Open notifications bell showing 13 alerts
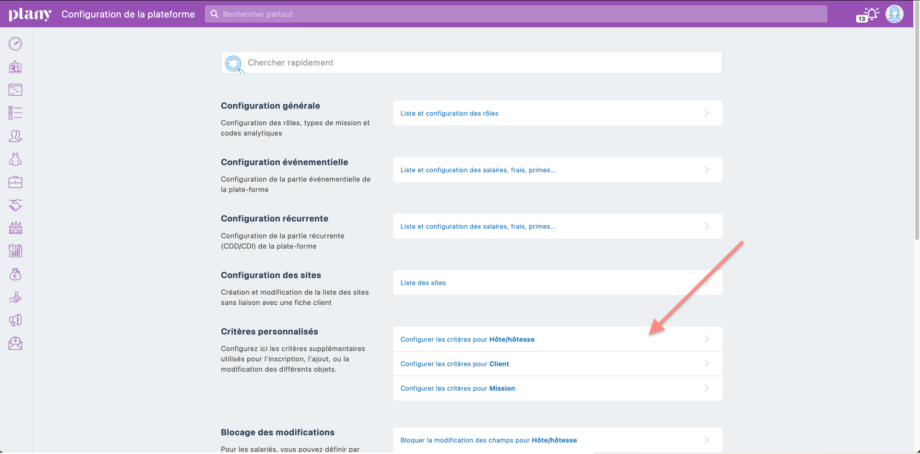920x454 pixels. pyautogui.click(x=867, y=14)
